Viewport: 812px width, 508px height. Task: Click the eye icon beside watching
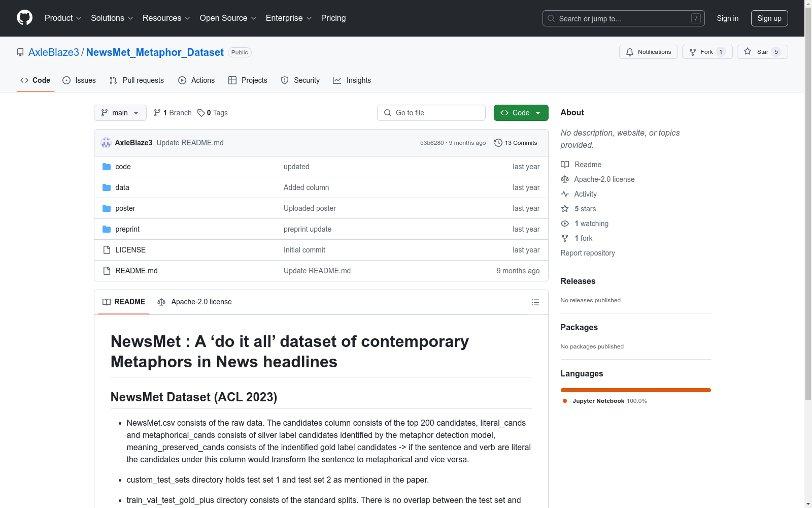pyautogui.click(x=565, y=224)
